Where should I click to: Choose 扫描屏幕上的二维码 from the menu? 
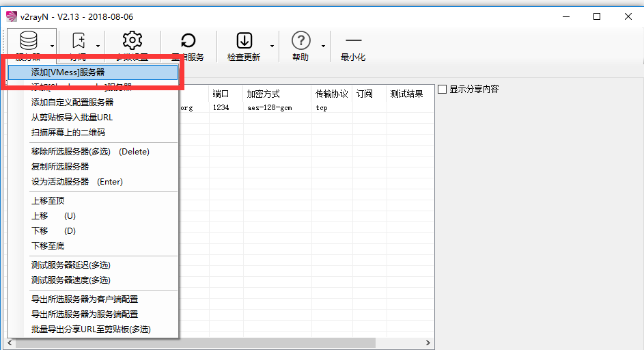pos(68,133)
